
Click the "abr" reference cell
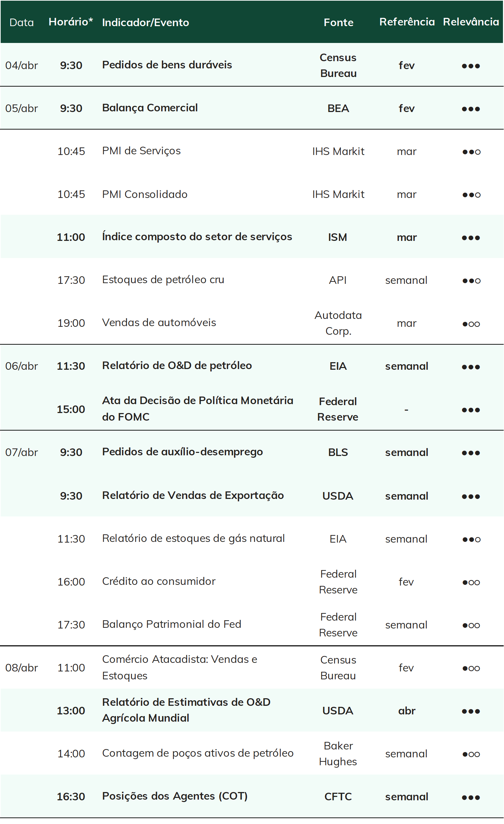pos(407,711)
